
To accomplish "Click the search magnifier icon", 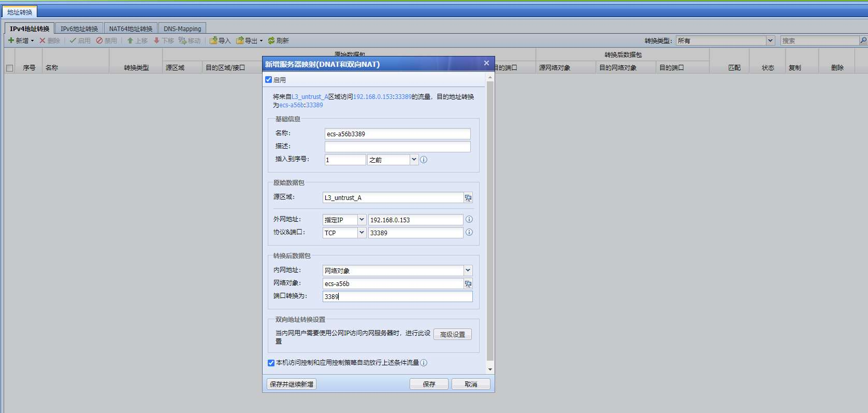I will (x=863, y=40).
